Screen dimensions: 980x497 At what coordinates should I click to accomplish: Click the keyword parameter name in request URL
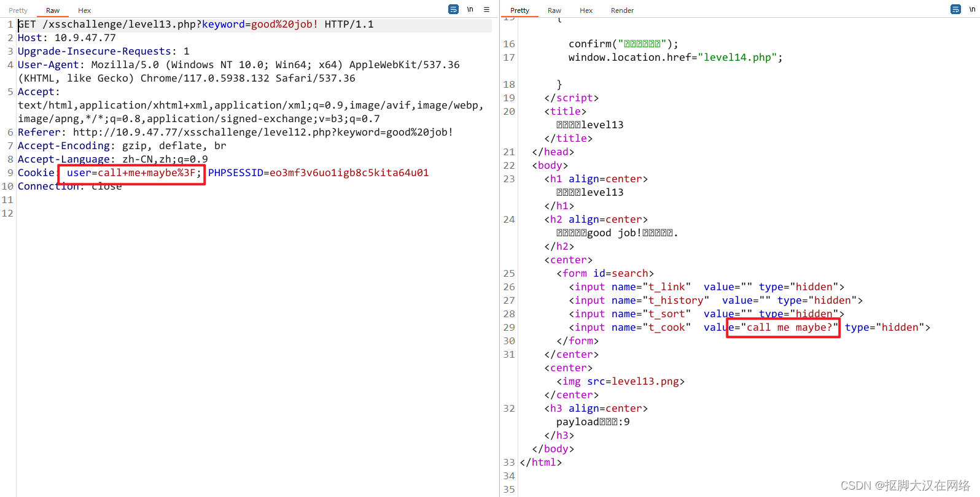[x=224, y=25]
